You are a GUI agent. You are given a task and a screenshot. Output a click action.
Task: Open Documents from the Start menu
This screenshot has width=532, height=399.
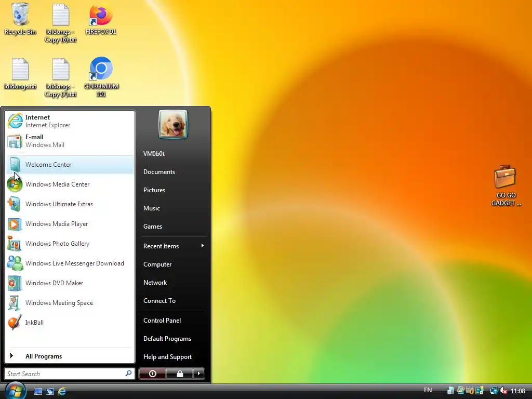coord(173,171)
